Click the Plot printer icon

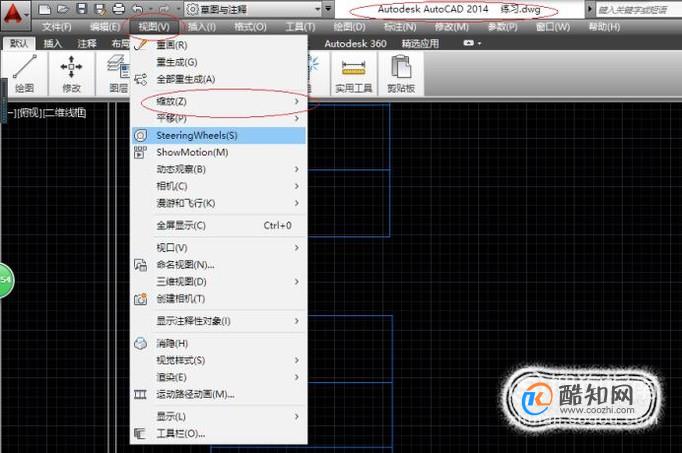click(x=118, y=9)
